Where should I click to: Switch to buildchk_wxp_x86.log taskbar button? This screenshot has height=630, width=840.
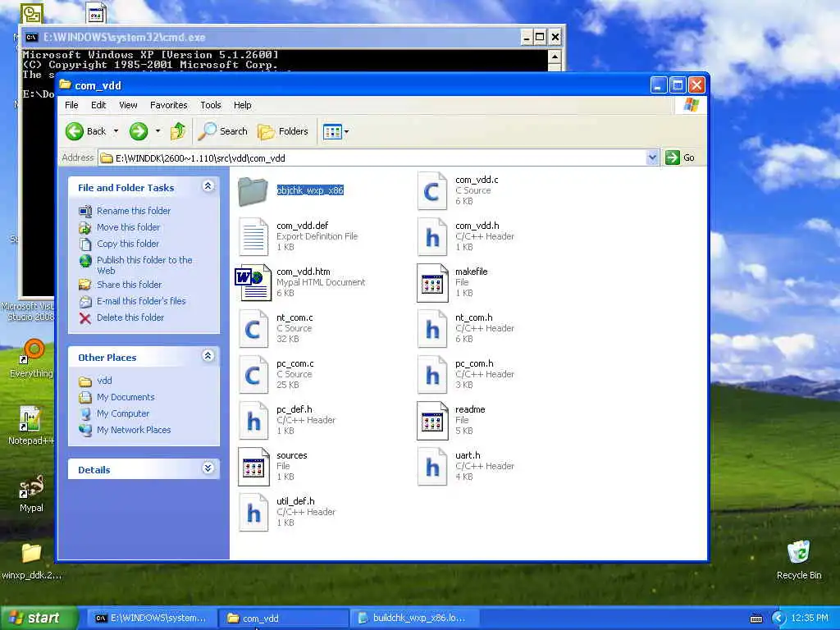[x=413, y=619]
